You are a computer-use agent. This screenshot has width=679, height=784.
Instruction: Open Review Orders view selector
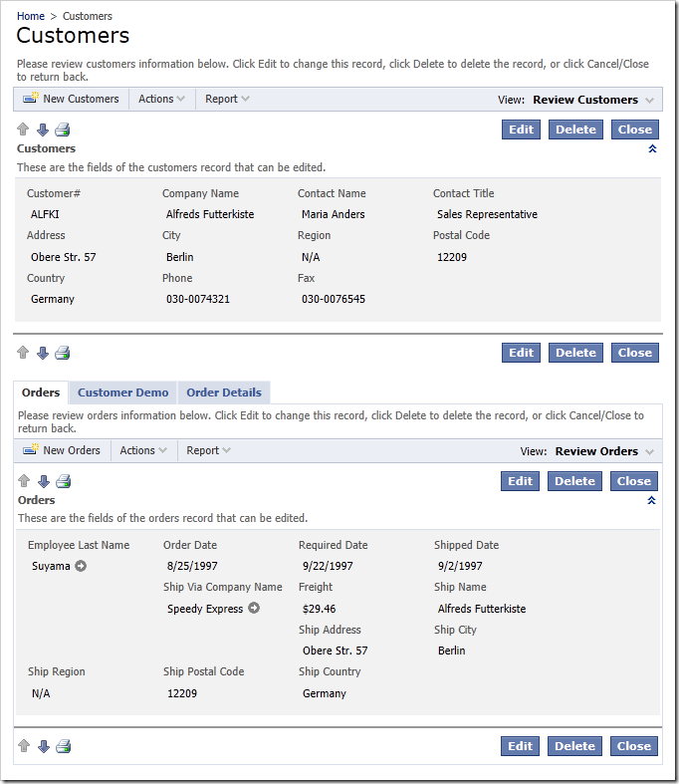point(604,451)
